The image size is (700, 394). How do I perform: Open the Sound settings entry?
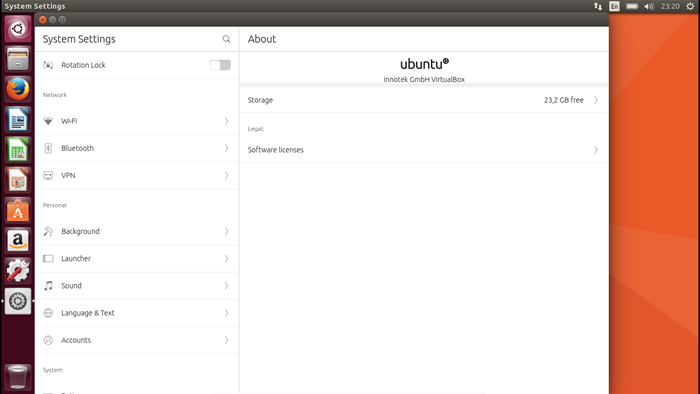137,286
